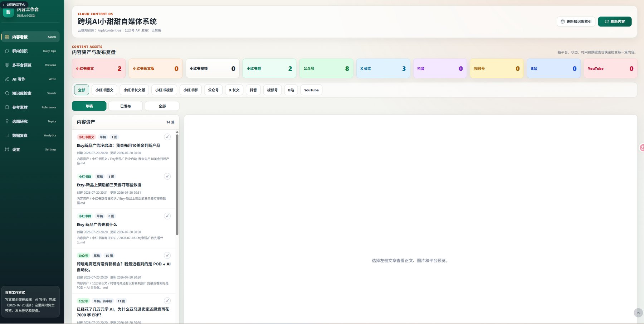
Task: Select the 小红书视频 stat card showing 0
Action: point(213,68)
